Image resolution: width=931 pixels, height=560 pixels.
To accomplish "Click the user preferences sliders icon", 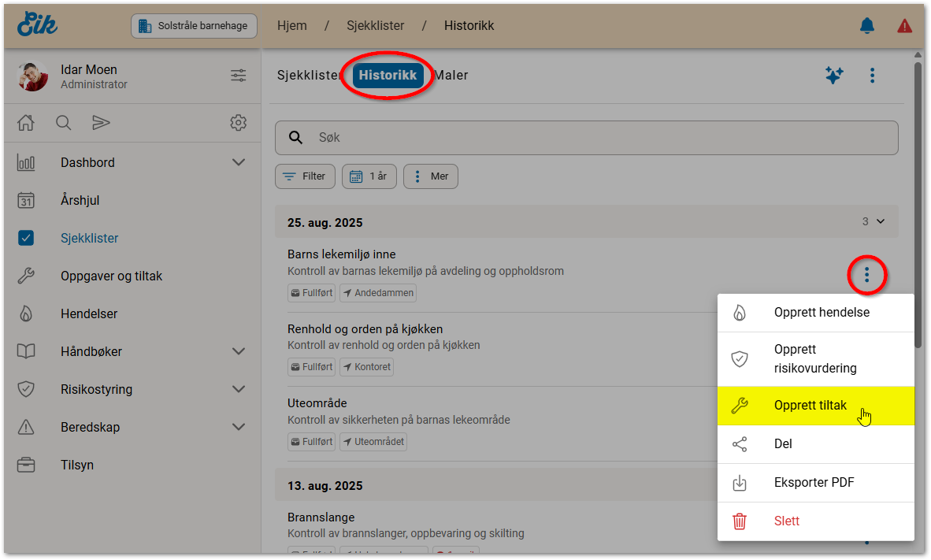I will pyautogui.click(x=238, y=76).
